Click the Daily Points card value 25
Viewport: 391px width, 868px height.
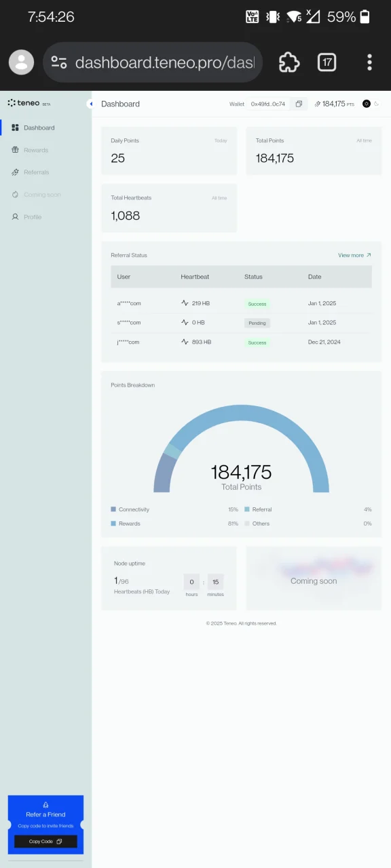coord(118,158)
